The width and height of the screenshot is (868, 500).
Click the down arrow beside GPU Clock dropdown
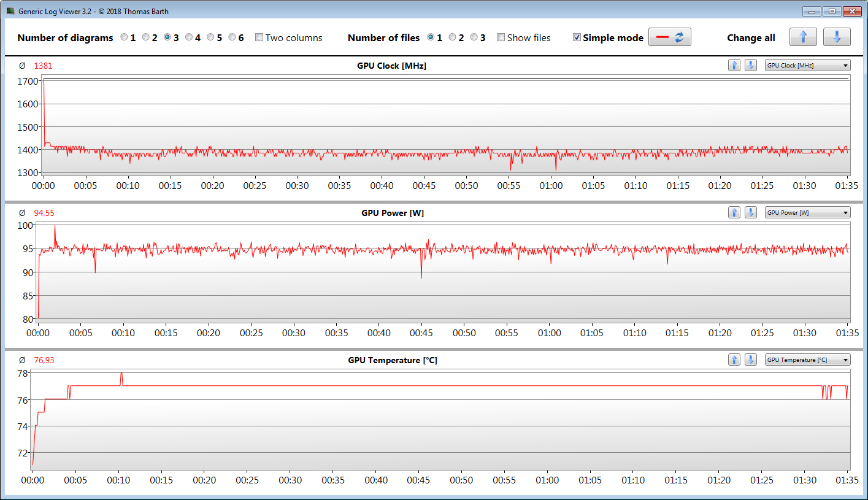click(x=750, y=66)
